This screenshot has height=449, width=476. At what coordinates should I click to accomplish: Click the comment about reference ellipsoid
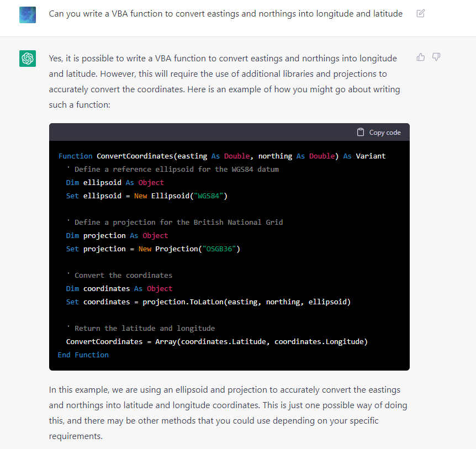point(172,170)
